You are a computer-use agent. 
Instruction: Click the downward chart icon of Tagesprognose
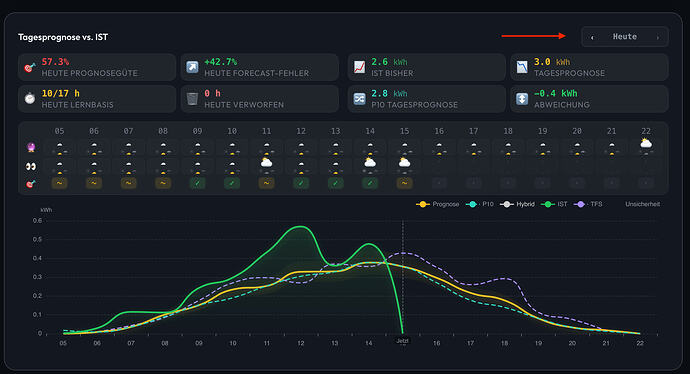tap(522, 67)
